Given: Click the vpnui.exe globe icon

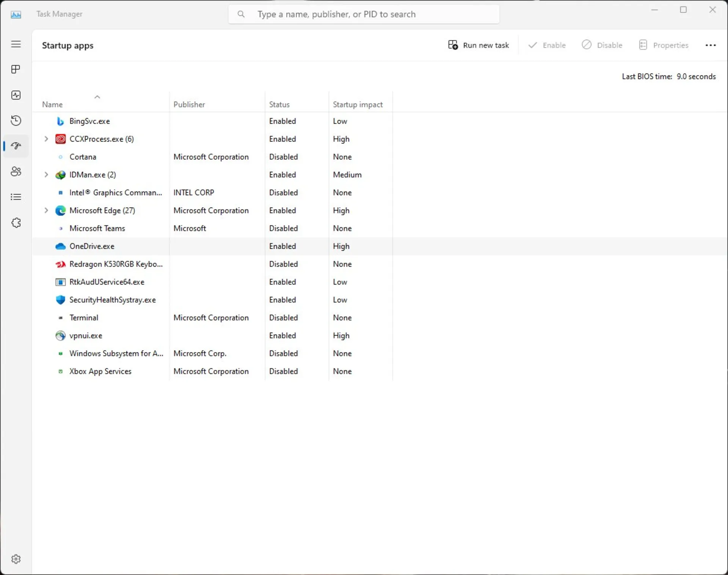Looking at the screenshot, I should [60, 336].
